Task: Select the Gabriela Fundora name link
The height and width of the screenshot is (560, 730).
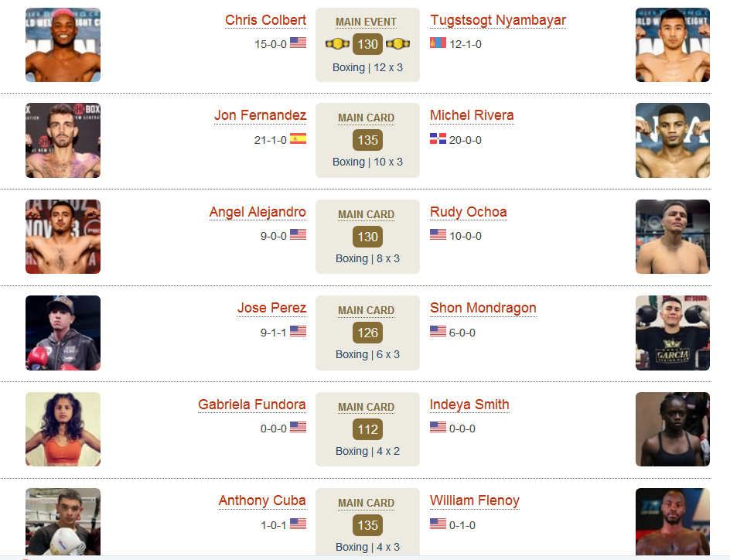Action: [x=252, y=404]
